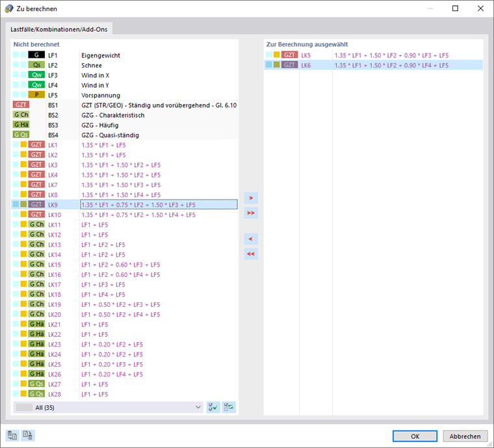The height and width of the screenshot is (448, 494).
Task: Select LK26 combination with 0.20 * LF4
Action: [x=125, y=375]
